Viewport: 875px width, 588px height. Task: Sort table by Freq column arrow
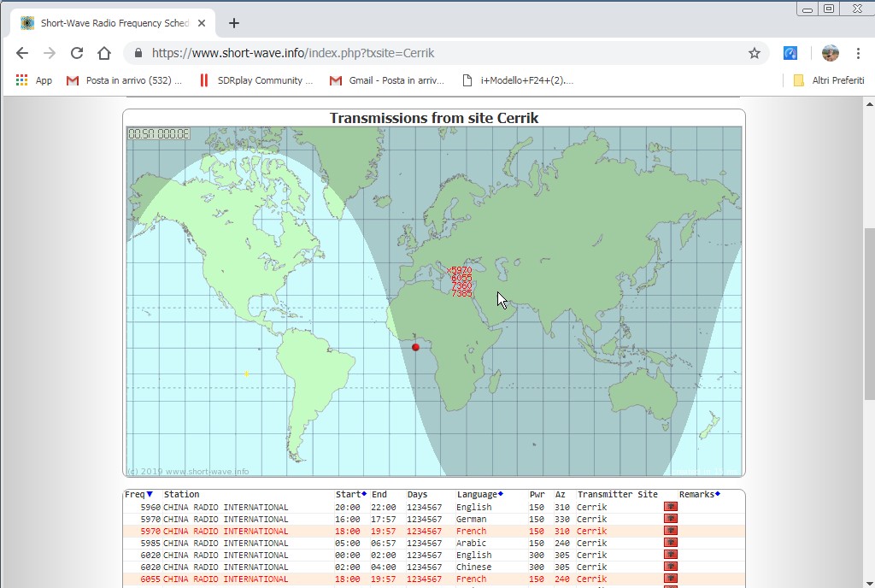point(150,494)
